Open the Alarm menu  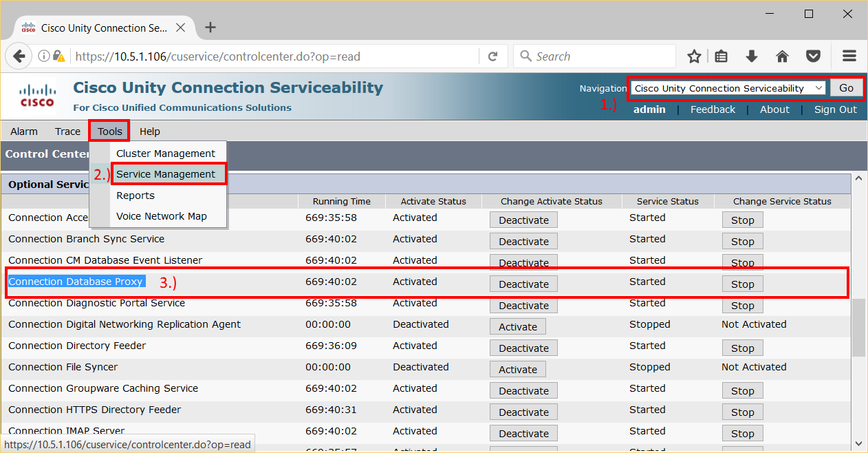[23, 131]
